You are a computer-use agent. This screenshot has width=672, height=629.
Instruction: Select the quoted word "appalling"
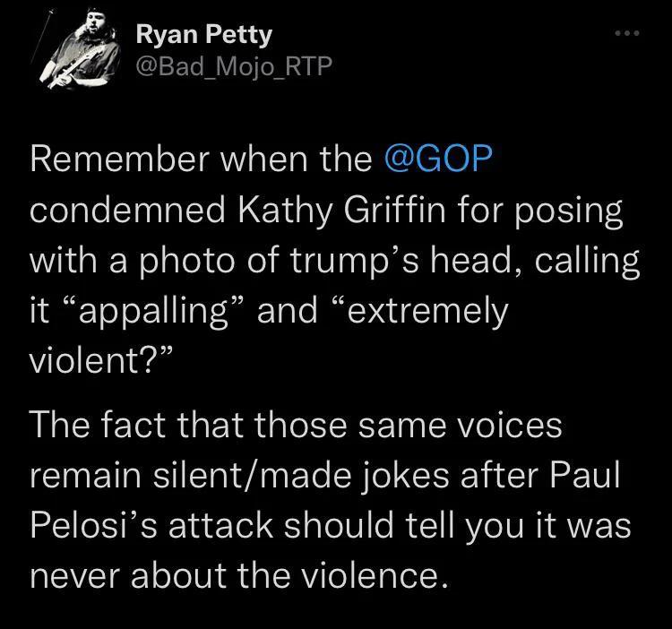(153, 311)
